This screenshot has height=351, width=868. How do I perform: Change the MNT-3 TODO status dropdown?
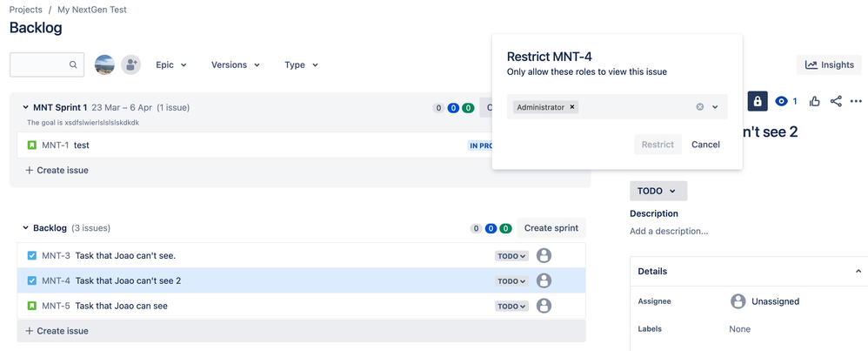pyautogui.click(x=511, y=256)
